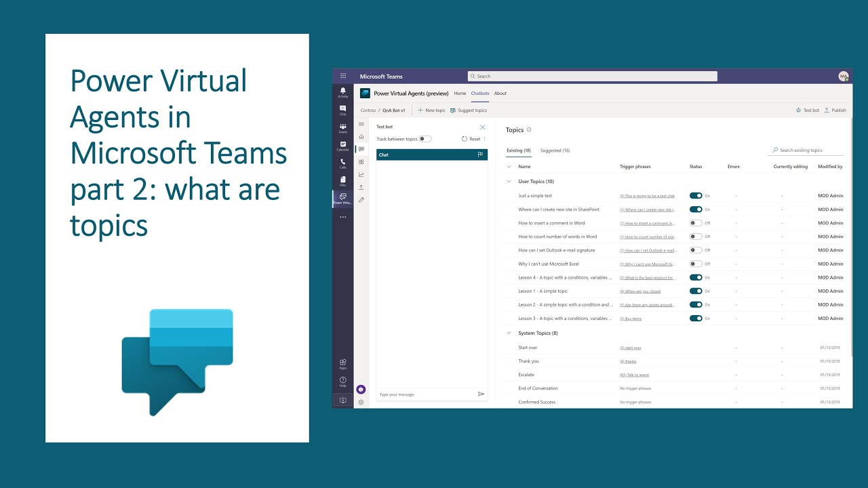This screenshot has width=868, height=488.
Task: Open trigger phrases for Lesson 1 topic
Action: (640, 291)
